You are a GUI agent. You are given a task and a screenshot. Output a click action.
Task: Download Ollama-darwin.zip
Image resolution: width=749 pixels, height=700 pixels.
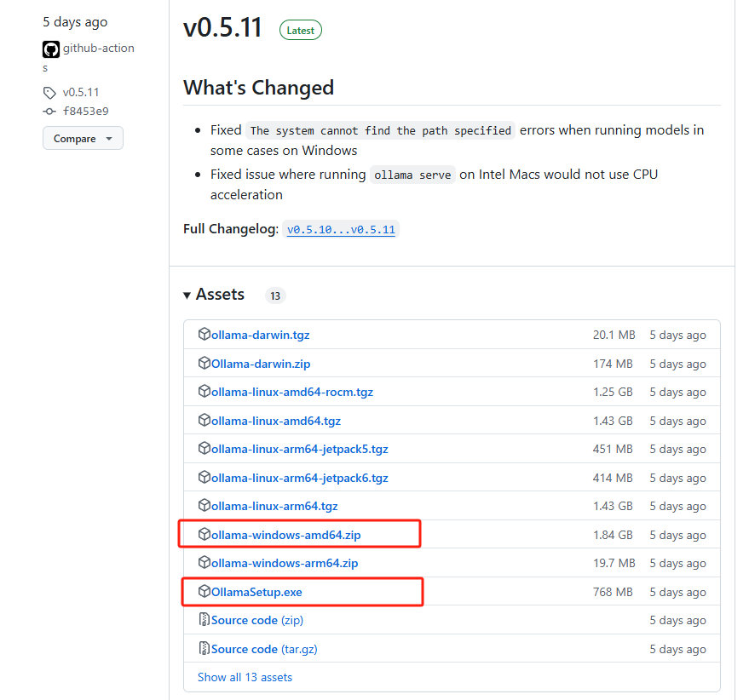tap(261, 364)
